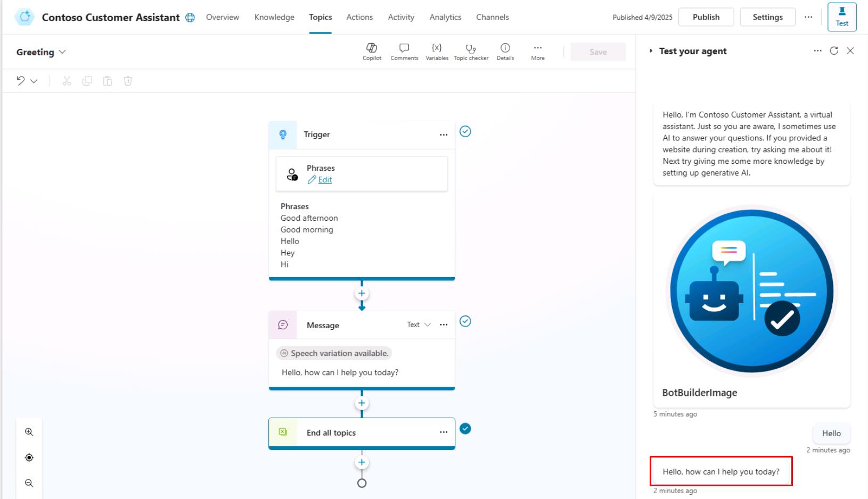Click the Copy icon in edit toolbar
This screenshot has height=499, width=868.
87,81
